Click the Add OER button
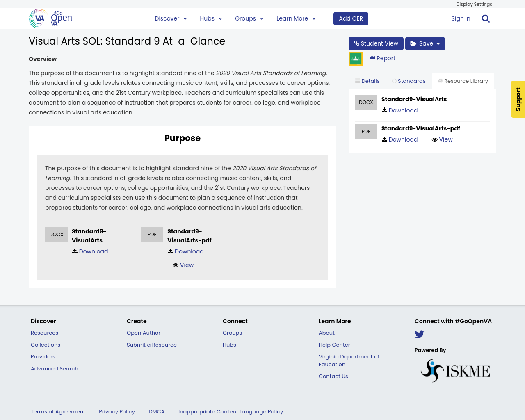This screenshot has height=420, width=525. 351,18
